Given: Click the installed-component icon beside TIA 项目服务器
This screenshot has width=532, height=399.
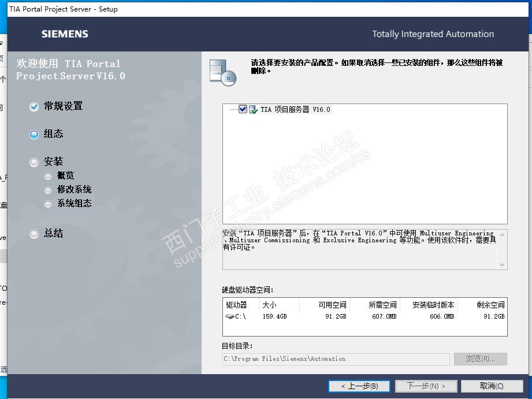Looking at the screenshot, I should click(253, 110).
